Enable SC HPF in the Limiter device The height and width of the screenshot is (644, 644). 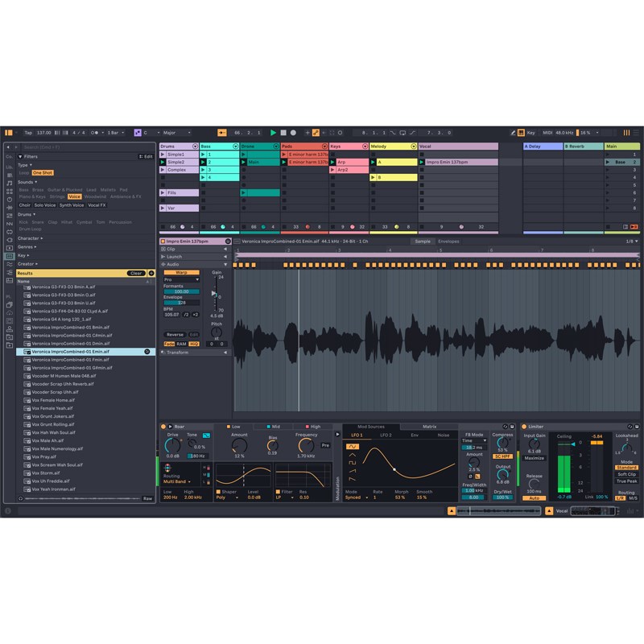(502, 456)
